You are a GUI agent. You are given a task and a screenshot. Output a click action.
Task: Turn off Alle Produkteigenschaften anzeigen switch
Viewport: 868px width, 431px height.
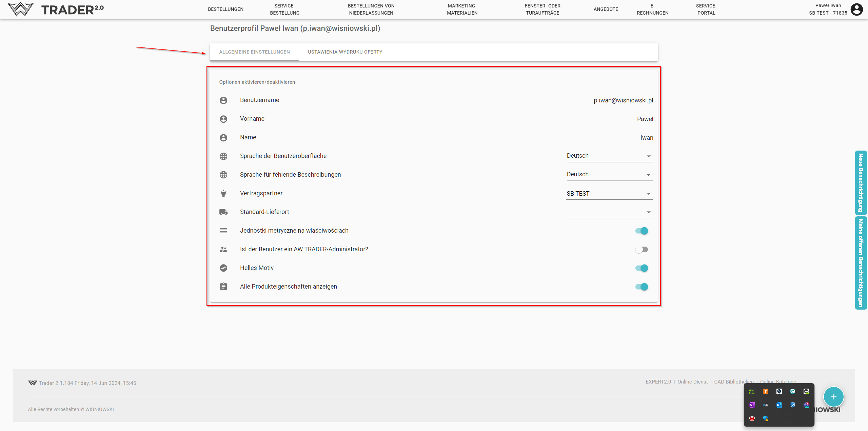click(642, 287)
